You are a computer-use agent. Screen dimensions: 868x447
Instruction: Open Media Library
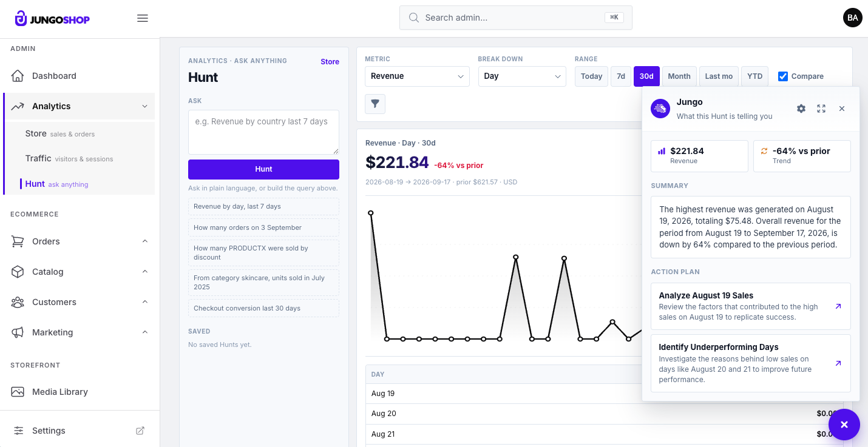coord(80,392)
